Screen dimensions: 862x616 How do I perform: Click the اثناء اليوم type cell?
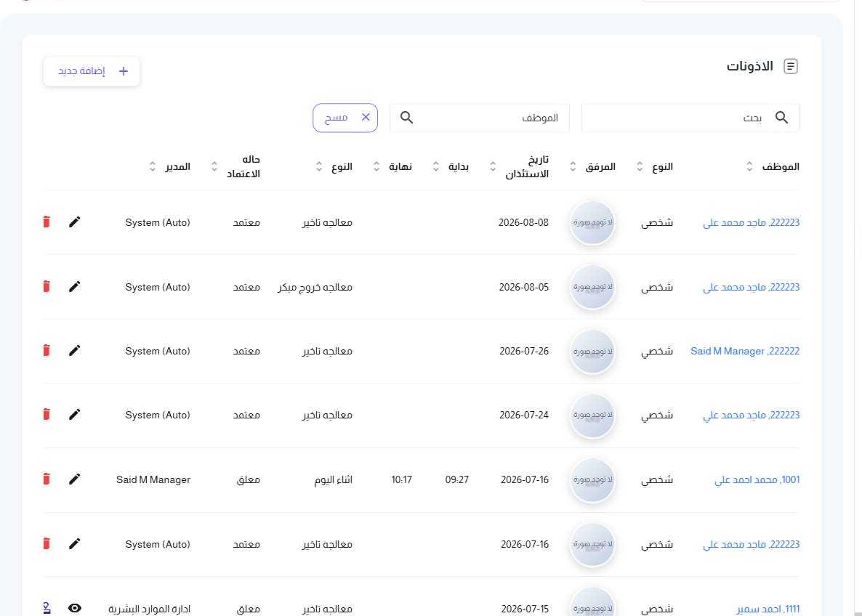coord(333,479)
